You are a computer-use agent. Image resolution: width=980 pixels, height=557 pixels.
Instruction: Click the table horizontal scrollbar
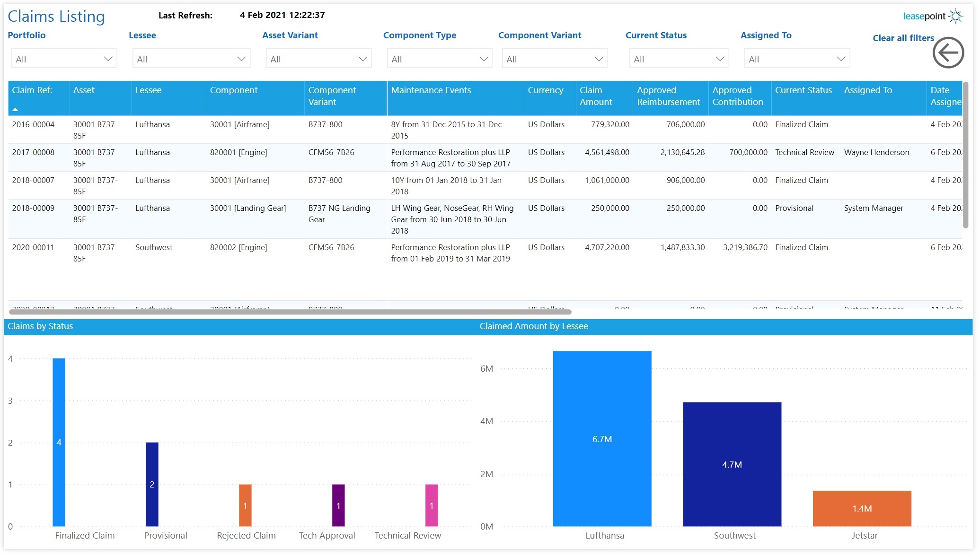(x=290, y=312)
